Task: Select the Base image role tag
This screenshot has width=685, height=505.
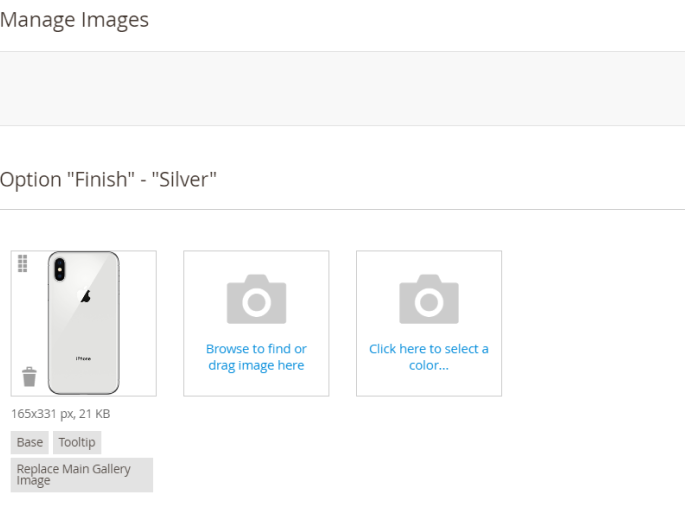Action: 30,442
